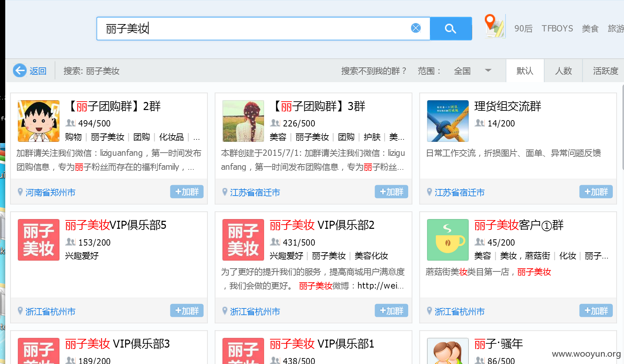Select 美容化妆 tag in VIP俱乐部2
The height and width of the screenshot is (364, 624).
371,256
